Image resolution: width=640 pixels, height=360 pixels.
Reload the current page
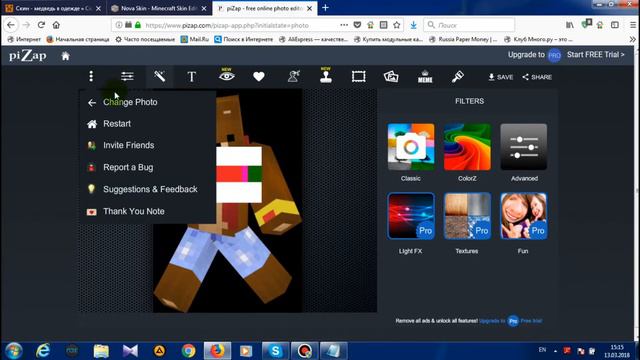tap(41, 25)
